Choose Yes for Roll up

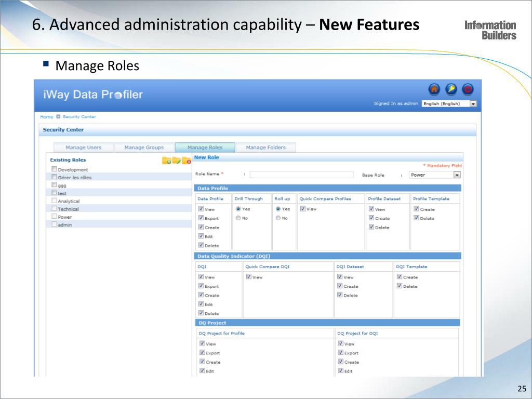(278, 209)
